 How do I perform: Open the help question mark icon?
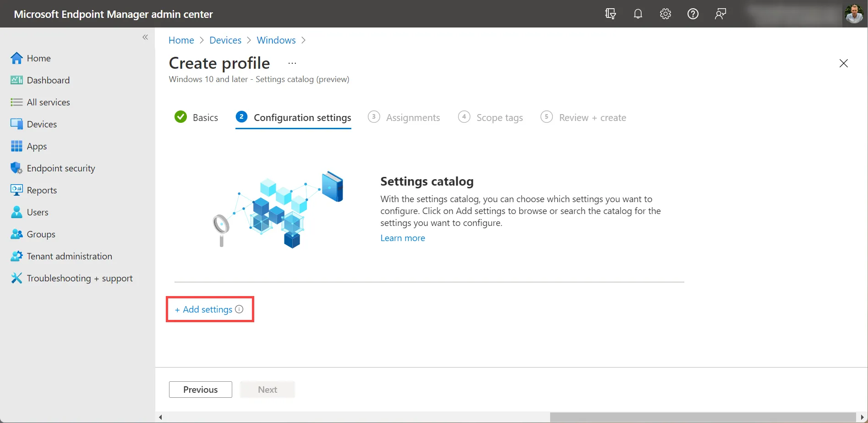[693, 14]
